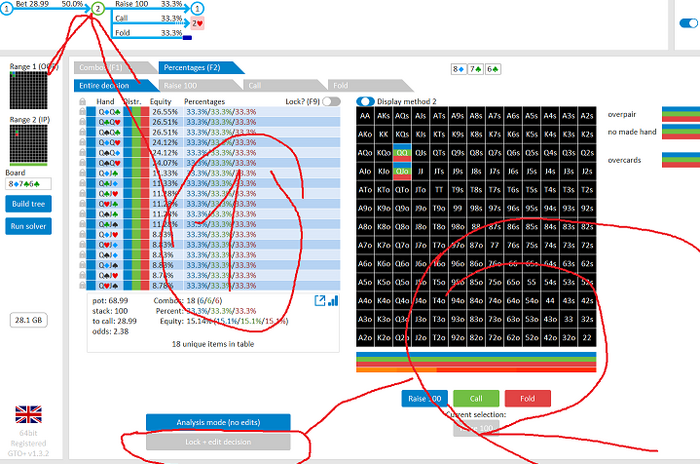Click the 26.55% equity value
Viewport: 700px width, 464px height.
click(165, 112)
